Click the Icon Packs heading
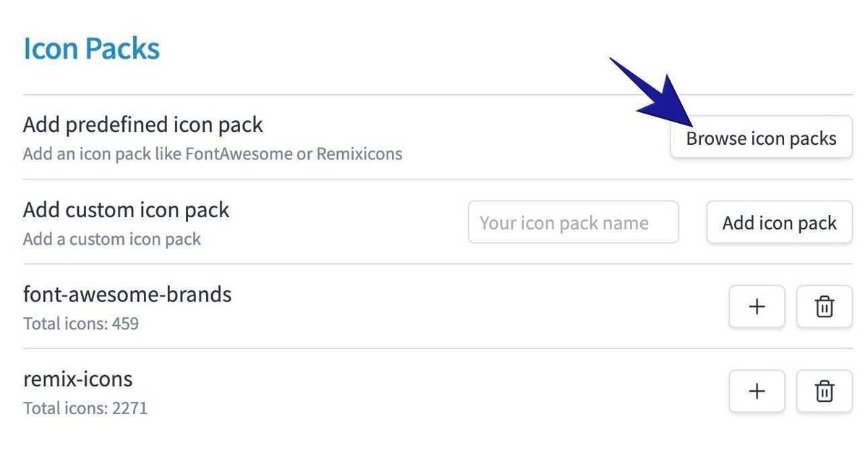 click(x=91, y=49)
